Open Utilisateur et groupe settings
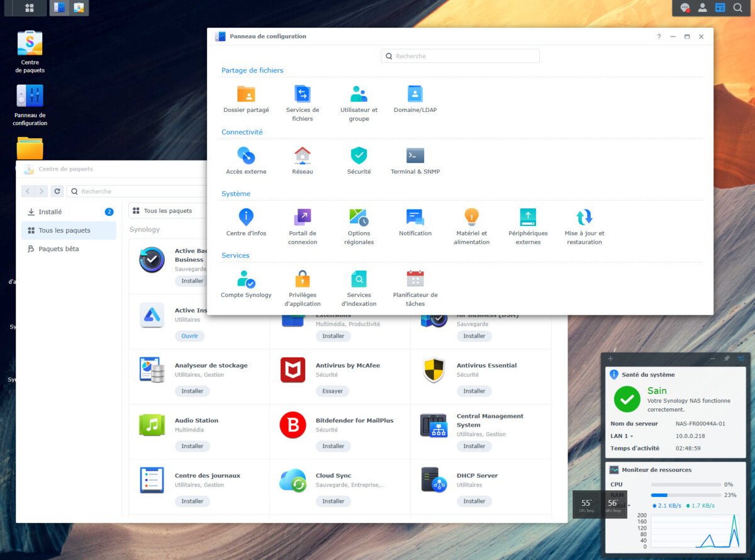Viewport: 755px width, 560px height. tap(359, 92)
